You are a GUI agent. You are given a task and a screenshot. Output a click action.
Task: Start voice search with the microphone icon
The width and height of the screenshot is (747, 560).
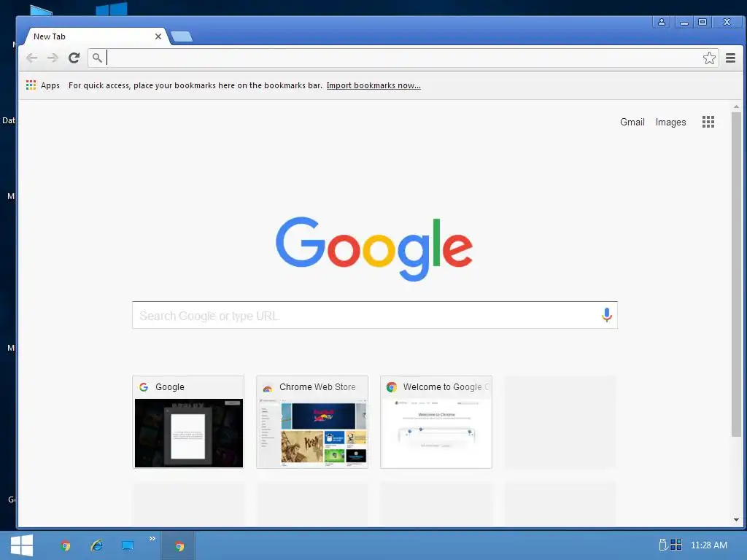click(x=606, y=315)
